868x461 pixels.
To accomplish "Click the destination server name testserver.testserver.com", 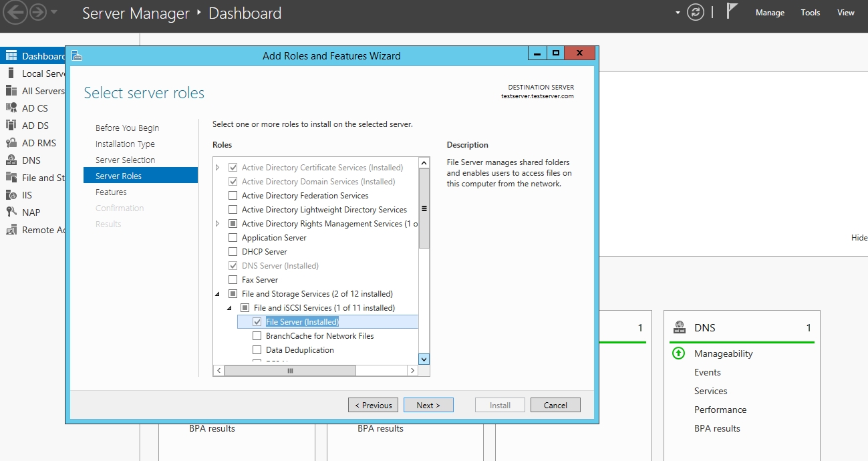I will pyautogui.click(x=537, y=96).
